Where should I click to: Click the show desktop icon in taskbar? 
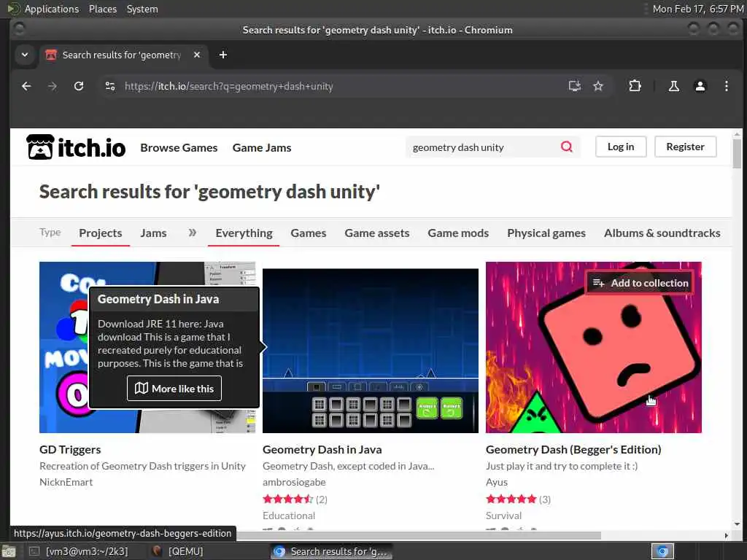coord(9,552)
